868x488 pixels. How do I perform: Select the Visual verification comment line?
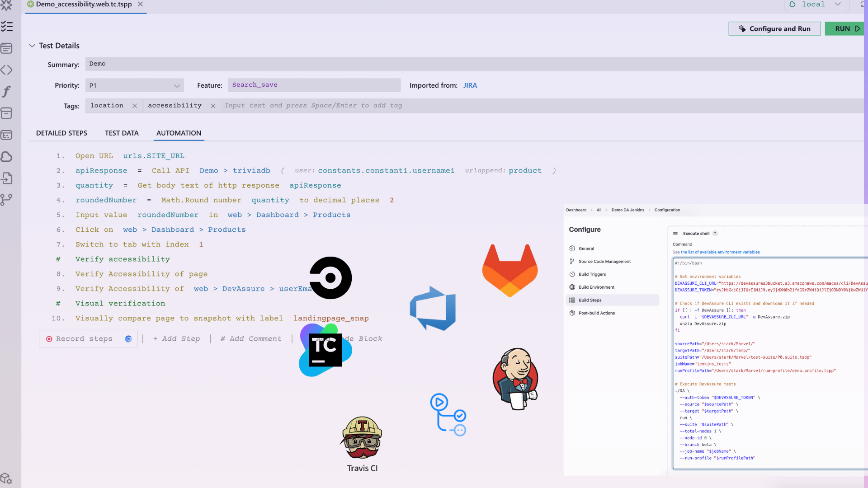pos(120,304)
